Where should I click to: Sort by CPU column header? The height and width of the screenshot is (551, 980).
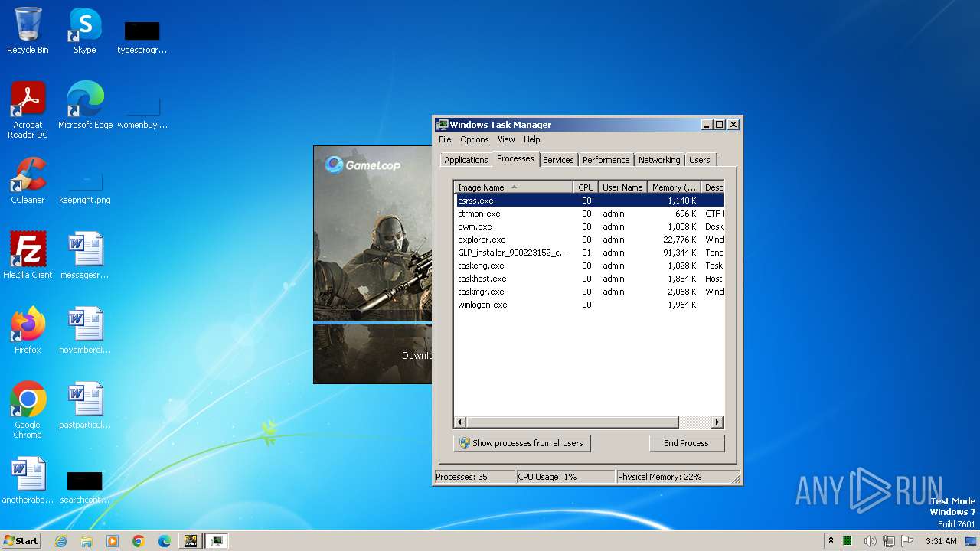coord(586,187)
